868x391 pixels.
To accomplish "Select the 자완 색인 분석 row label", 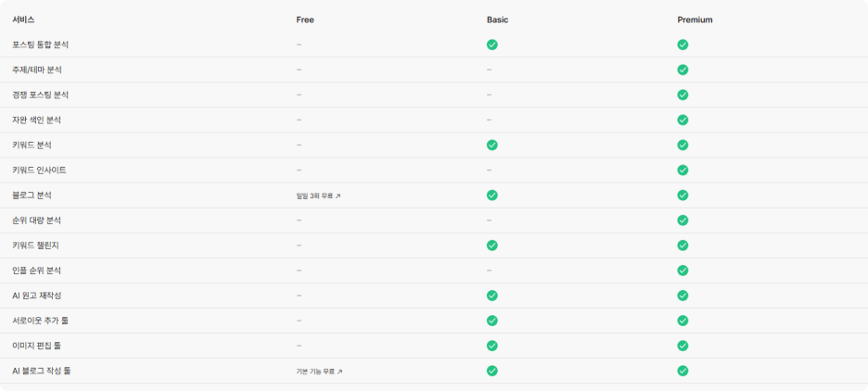I will tap(36, 120).
